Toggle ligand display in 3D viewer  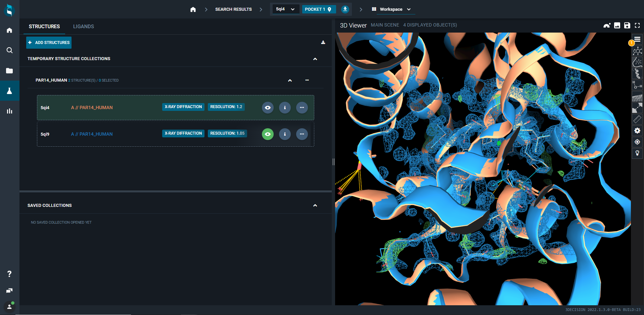[637, 51]
